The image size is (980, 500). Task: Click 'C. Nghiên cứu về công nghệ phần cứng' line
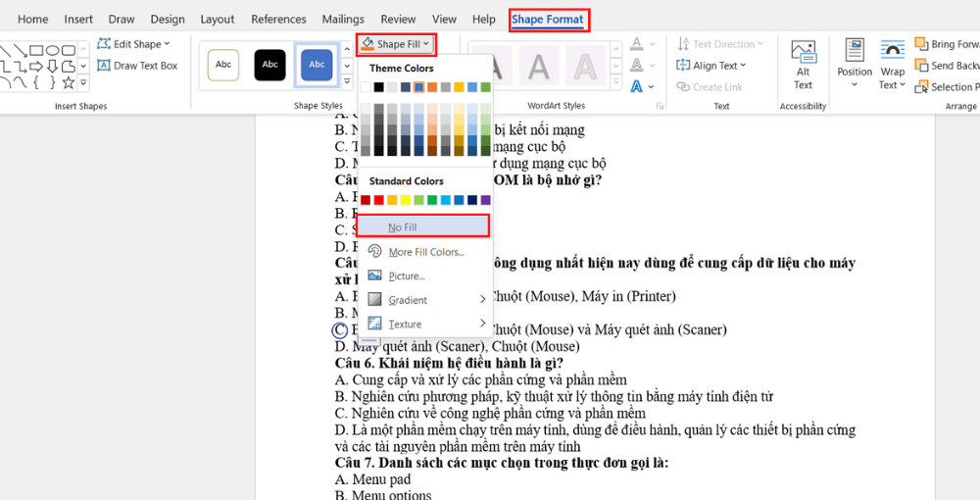pos(490,413)
